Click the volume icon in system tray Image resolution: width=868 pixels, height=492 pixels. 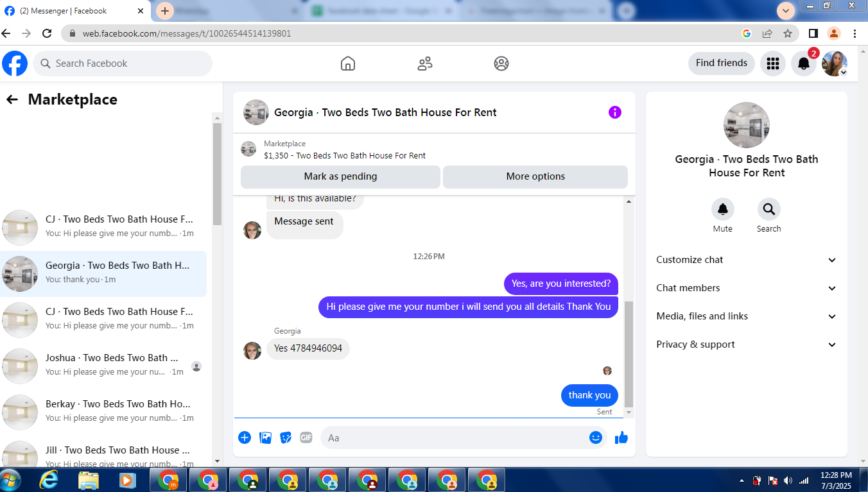pos(788,480)
